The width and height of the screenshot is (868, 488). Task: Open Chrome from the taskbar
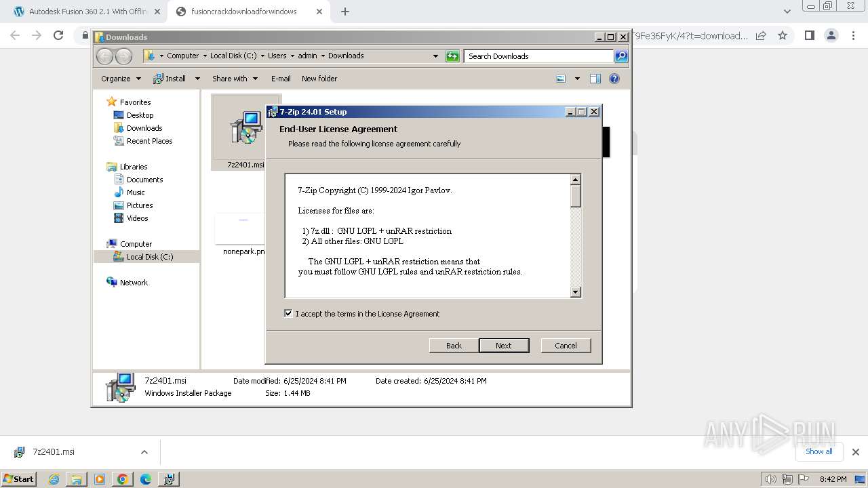click(122, 479)
